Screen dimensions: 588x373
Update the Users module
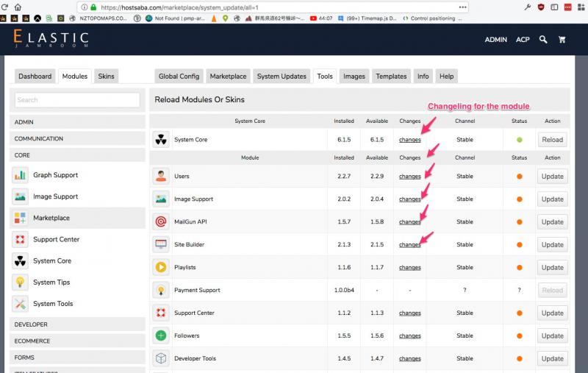click(552, 176)
